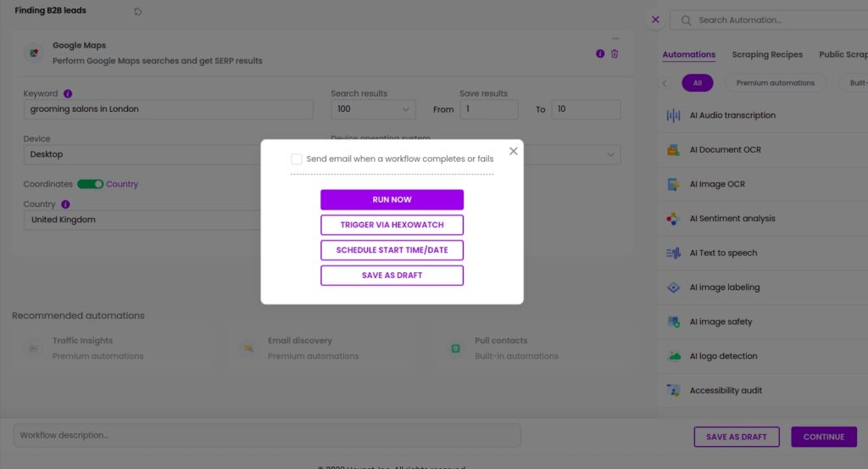Toggle the Coordinates/Country switch
This screenshot has width=868, height=469.
point(90,184)
